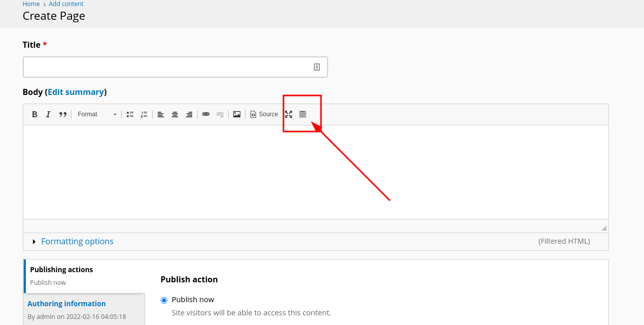This screenshot has width=644, height=325.
Task: Insert a block quote
Action: (x=62, y=114)
